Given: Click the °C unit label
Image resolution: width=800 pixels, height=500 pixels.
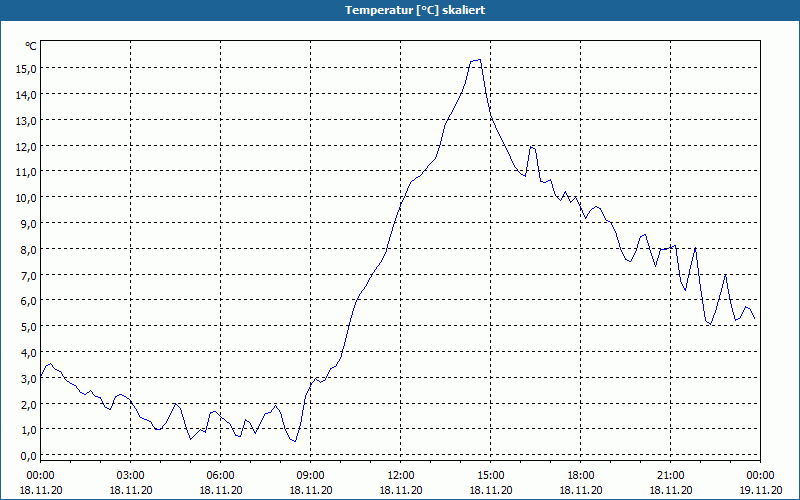Looking at the screenshot, I should point(31,46).
